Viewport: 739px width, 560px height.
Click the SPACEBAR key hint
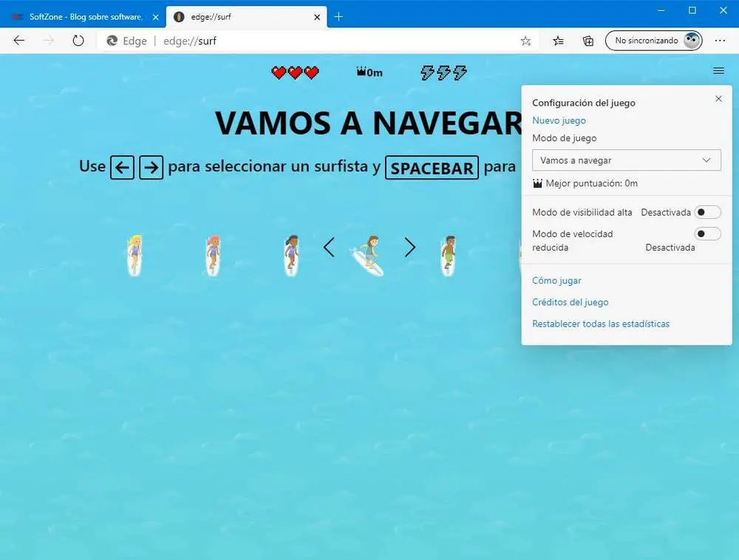432,168
